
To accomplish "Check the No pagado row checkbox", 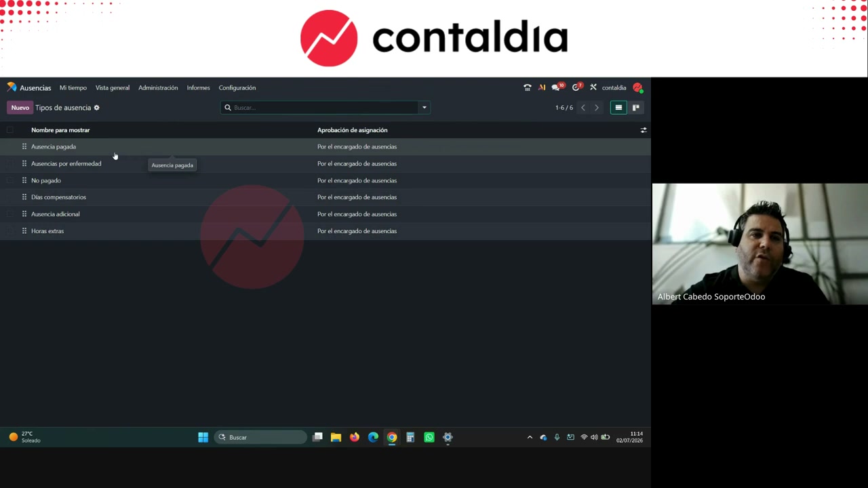I will (9, 180).
